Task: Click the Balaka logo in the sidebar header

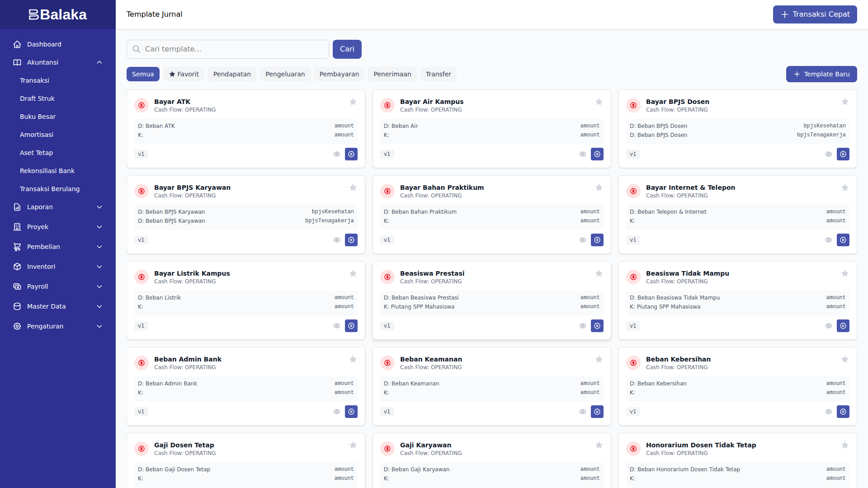Action: point(57,14)
